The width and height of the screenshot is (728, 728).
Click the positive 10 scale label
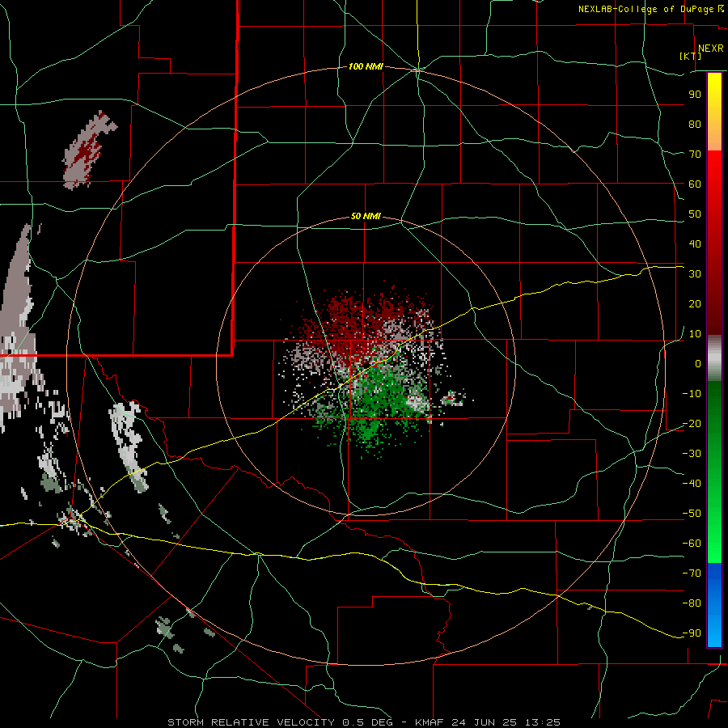695,334
